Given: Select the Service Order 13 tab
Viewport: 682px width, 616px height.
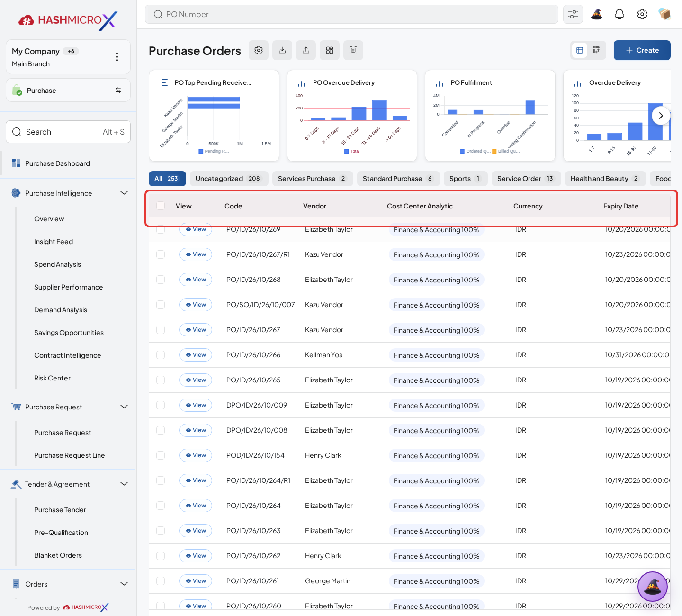Looking at the screenshot, I should pyautogui.click(x=526, y=179).
